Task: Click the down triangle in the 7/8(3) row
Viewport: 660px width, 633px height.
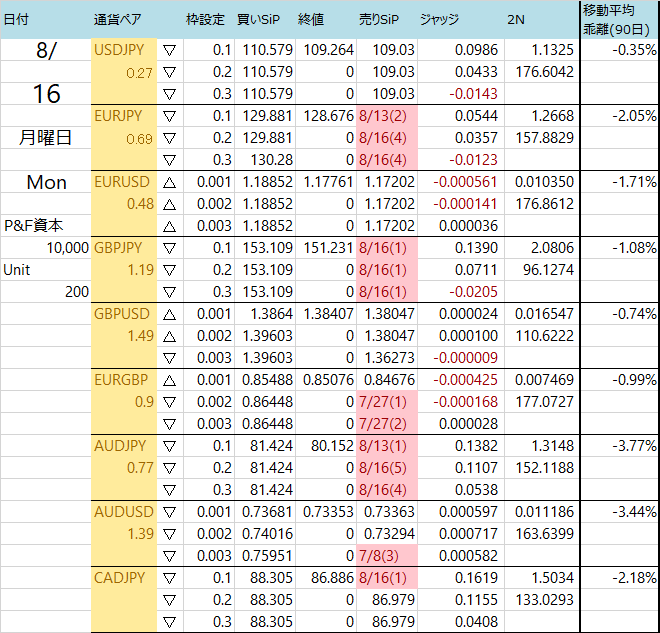Action: (x=169, y=556)
